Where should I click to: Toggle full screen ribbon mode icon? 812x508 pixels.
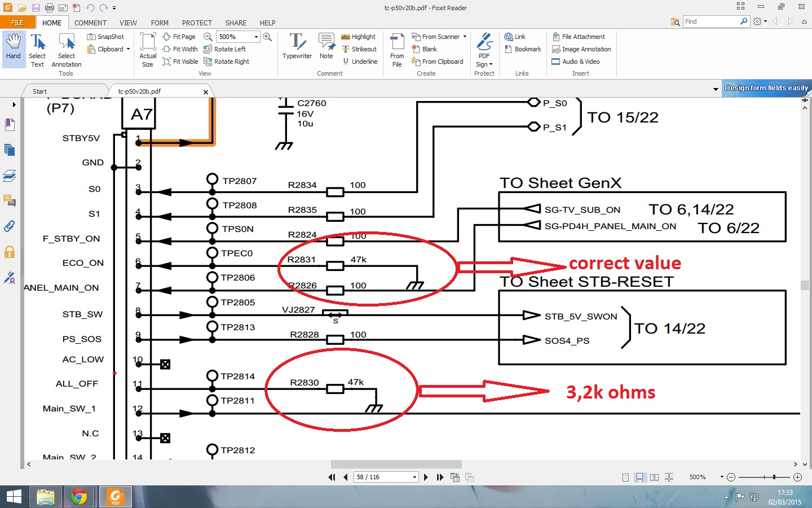(x=740, y=7)
